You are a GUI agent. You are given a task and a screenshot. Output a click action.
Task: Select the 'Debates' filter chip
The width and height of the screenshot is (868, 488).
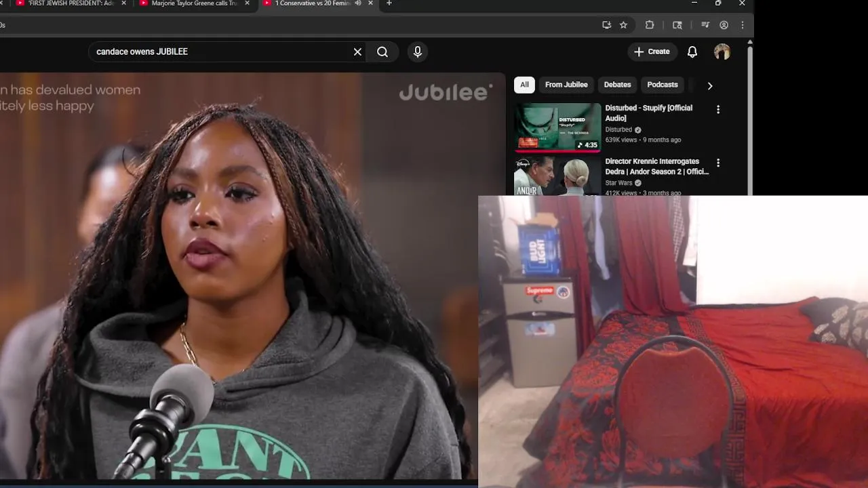click(617, 85)
